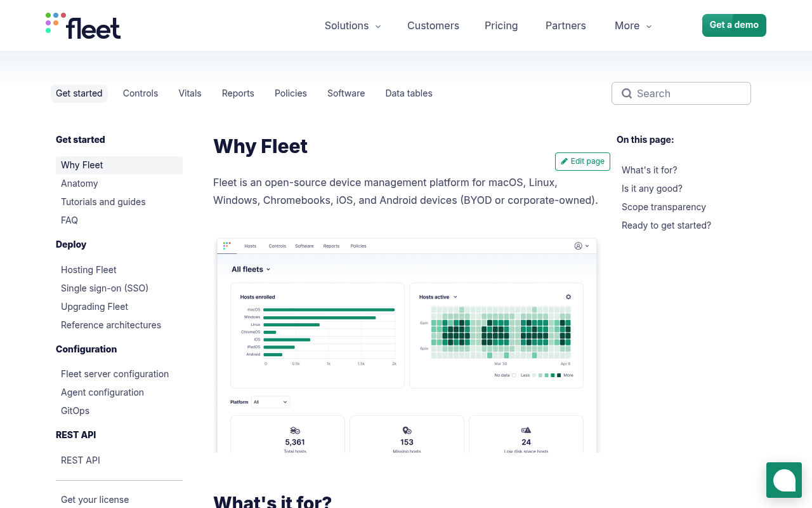Screen dimensions: 812x508
Task: Open Single sign-on (SSO) in the sidebar
Action: click(105, 288)
